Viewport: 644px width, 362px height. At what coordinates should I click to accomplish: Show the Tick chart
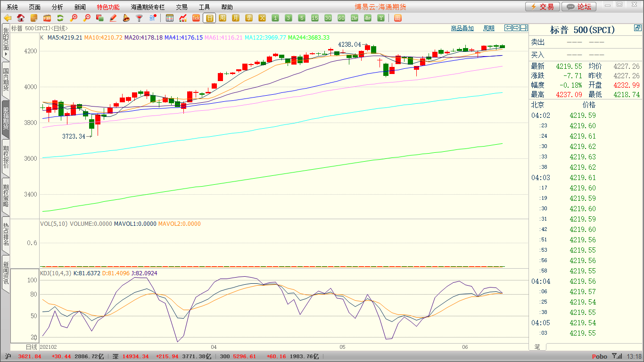pos(196,18)
